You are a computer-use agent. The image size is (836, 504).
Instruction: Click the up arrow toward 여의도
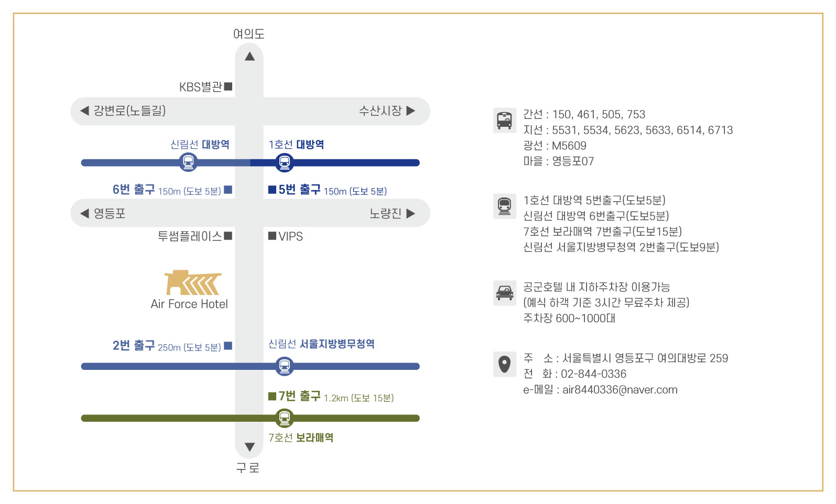(x=249, y=57)
